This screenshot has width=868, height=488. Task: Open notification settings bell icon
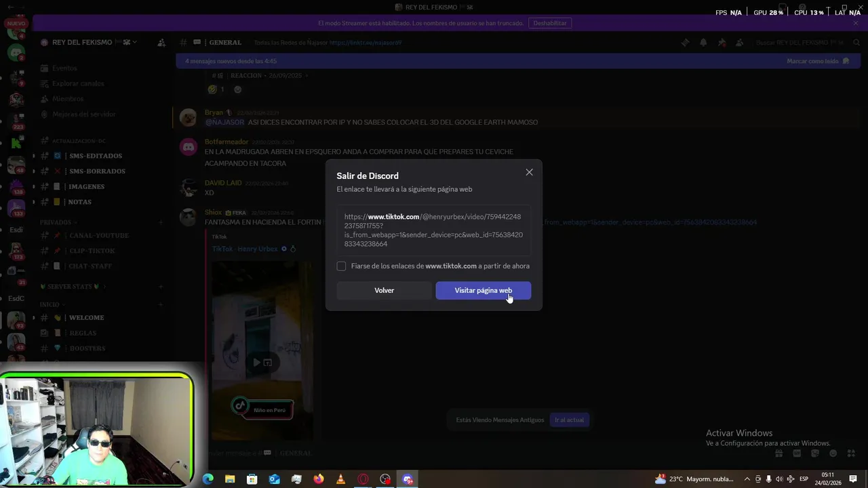[703, 42]
